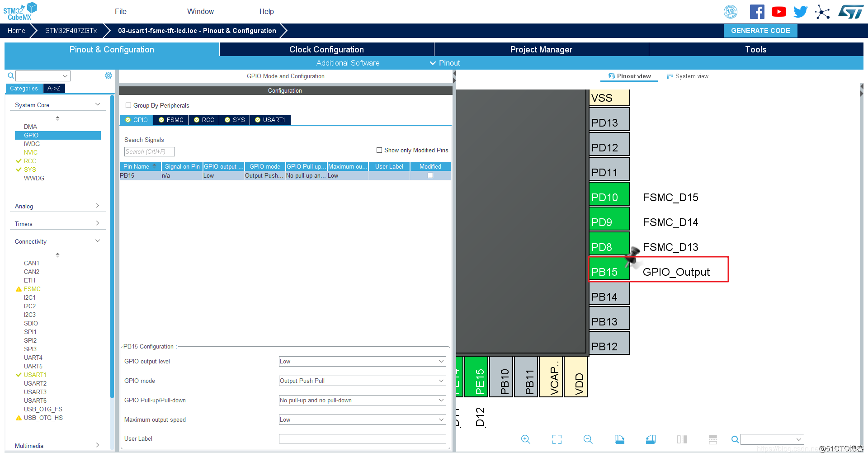Screen dimensions: 868x457
Task: Check Show only Modified Pins
Action: pyautogui.click(x=379, y=150)
